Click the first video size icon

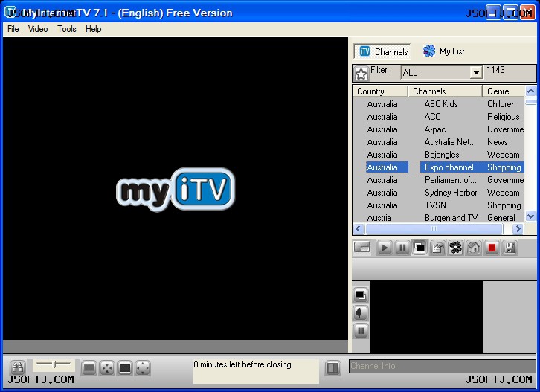[x=89, y=368]
